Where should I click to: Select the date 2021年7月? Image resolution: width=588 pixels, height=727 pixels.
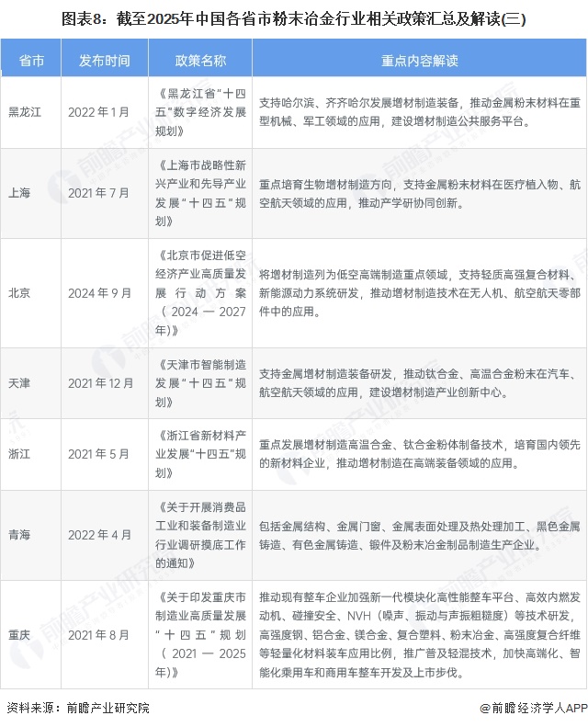click(x=98, y=192)
